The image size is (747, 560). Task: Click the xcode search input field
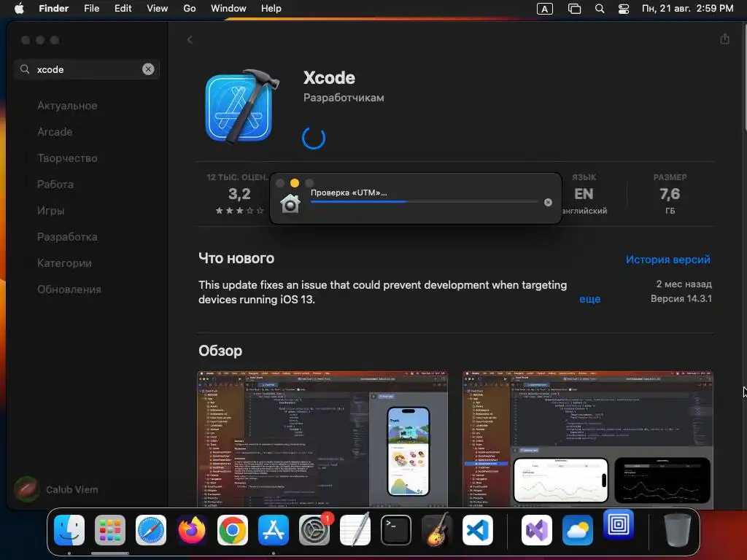click(x=87, y=69)
